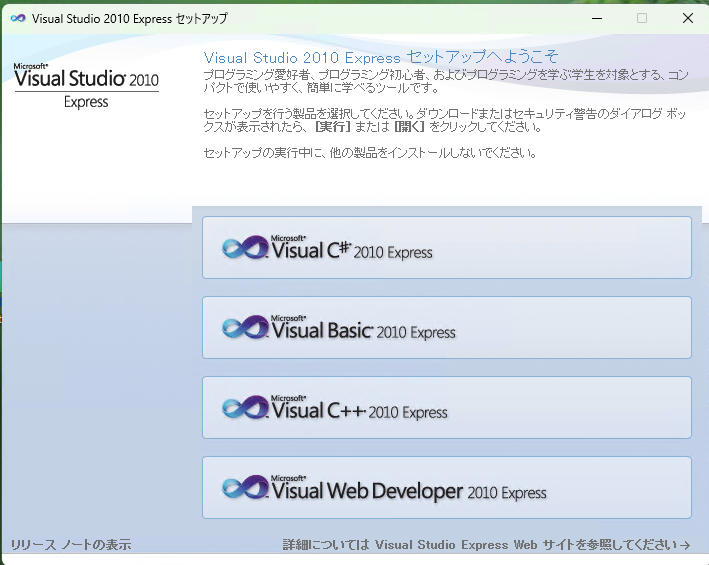
Task: Click the infinity logo on the Visual Basic button
Action: tap(245, 329)
